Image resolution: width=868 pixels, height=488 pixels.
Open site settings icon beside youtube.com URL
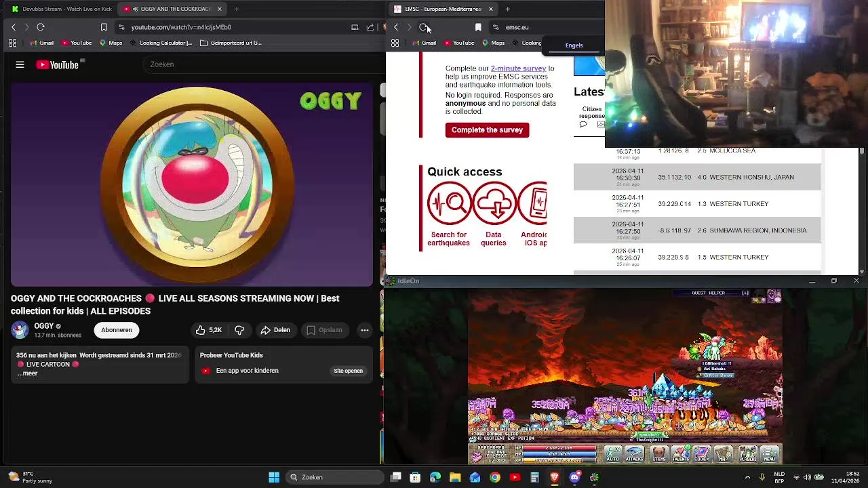121,27
